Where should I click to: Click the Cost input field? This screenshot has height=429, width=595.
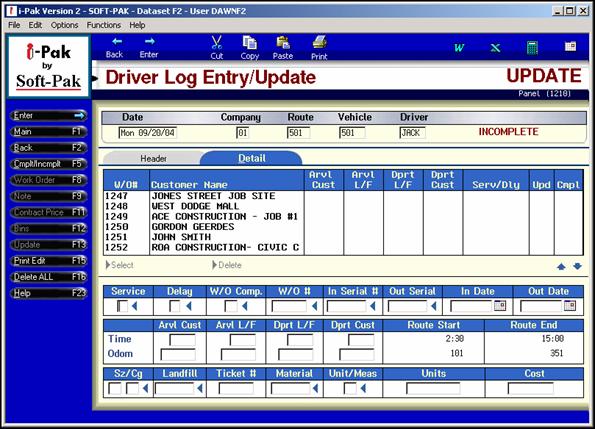[x=530, y=388]
